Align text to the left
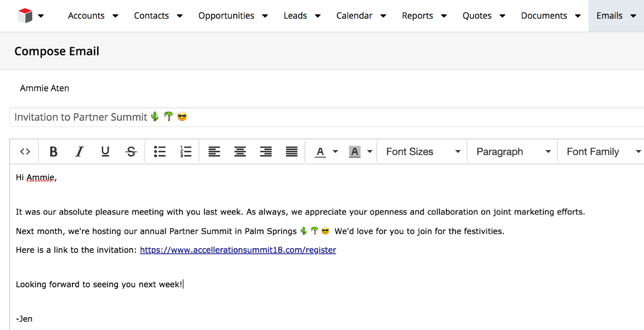 click(x=214, y=152)
